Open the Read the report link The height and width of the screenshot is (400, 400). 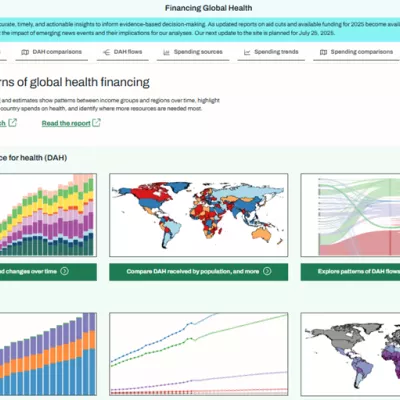[x=66, y=123]
